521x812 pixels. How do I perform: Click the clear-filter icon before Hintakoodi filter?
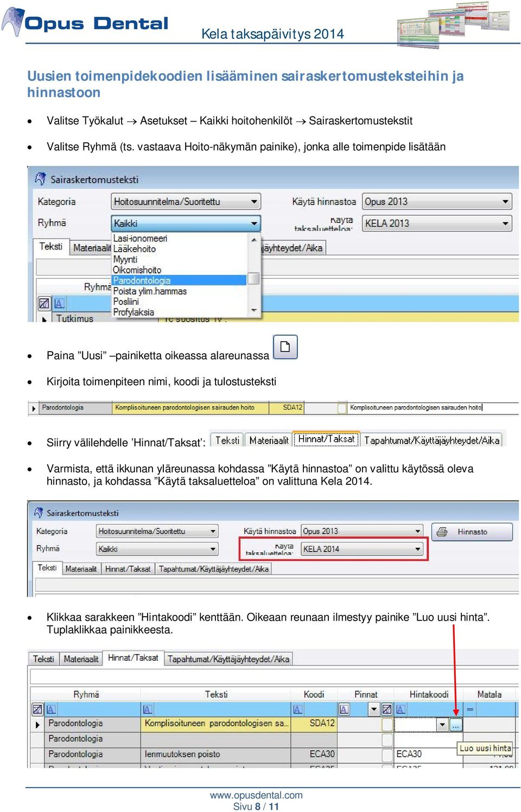(x=387, y=709)
